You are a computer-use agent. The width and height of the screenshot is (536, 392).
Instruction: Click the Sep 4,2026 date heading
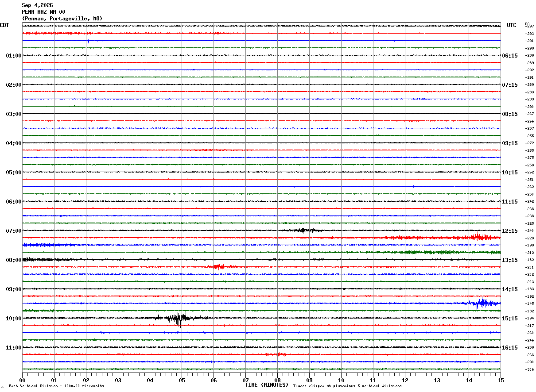coord(37,5)
